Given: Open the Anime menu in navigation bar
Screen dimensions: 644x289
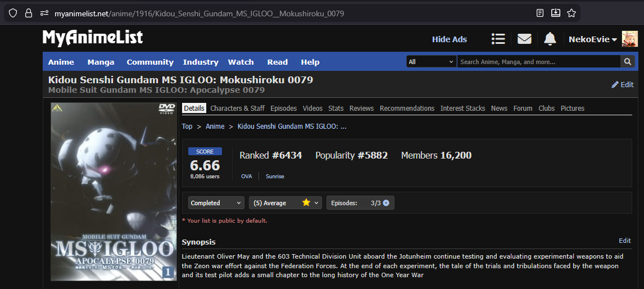Looking at the screenshot, I should (x=61, y=62).
